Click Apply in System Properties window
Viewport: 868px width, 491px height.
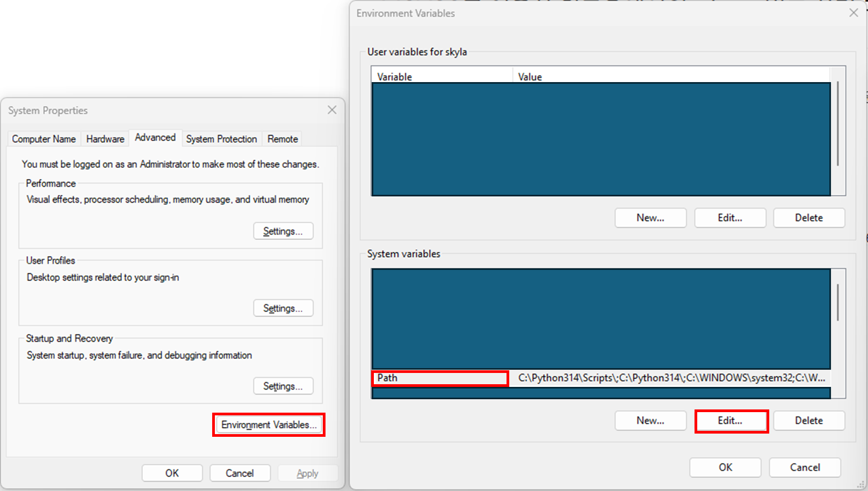point(307,473)
